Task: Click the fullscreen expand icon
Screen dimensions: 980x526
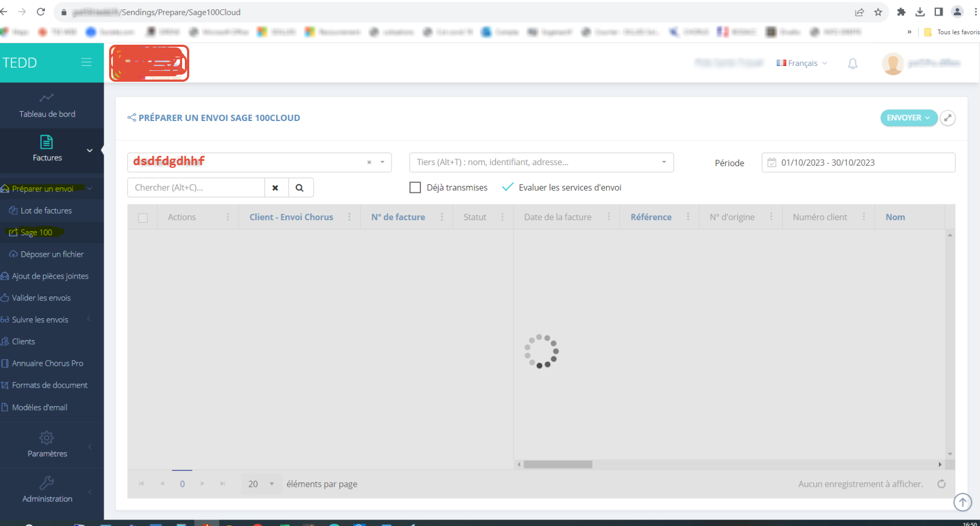Action: pyautogui.click(x=948, y=118)
